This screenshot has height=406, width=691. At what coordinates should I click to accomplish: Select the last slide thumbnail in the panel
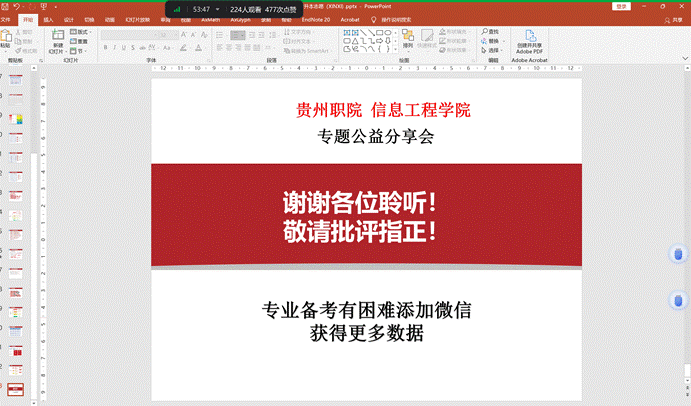point(16,389)
